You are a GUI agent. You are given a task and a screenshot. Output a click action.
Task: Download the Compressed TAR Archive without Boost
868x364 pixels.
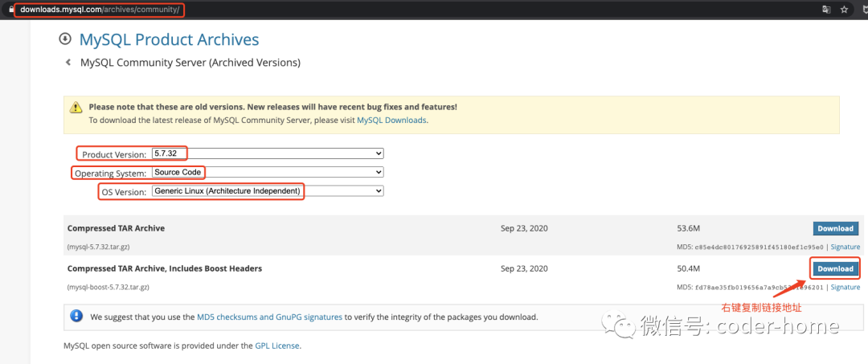tap(835, 228)
